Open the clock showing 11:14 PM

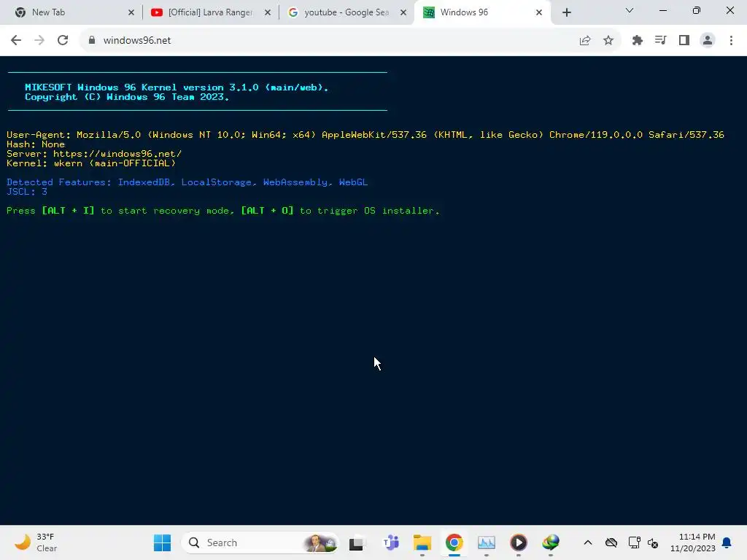[693, 542]
